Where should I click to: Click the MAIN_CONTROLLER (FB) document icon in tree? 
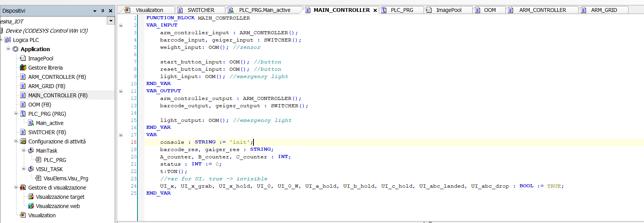click(23, 95)
